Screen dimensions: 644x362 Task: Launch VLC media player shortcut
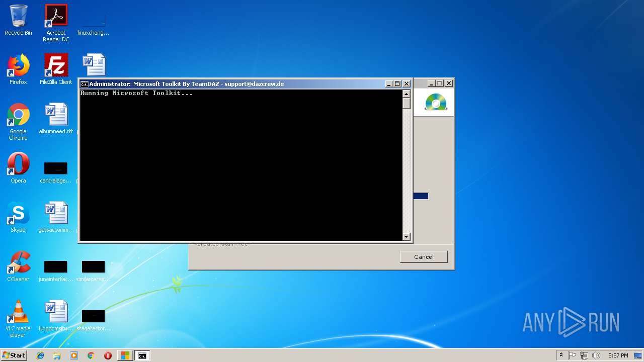coord(18,319)
